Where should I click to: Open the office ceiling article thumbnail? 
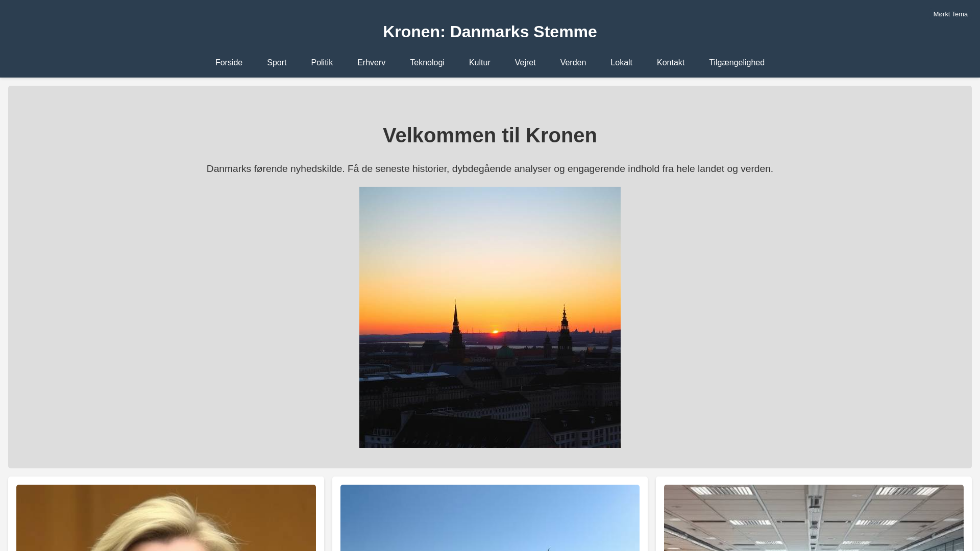point(813,518)
